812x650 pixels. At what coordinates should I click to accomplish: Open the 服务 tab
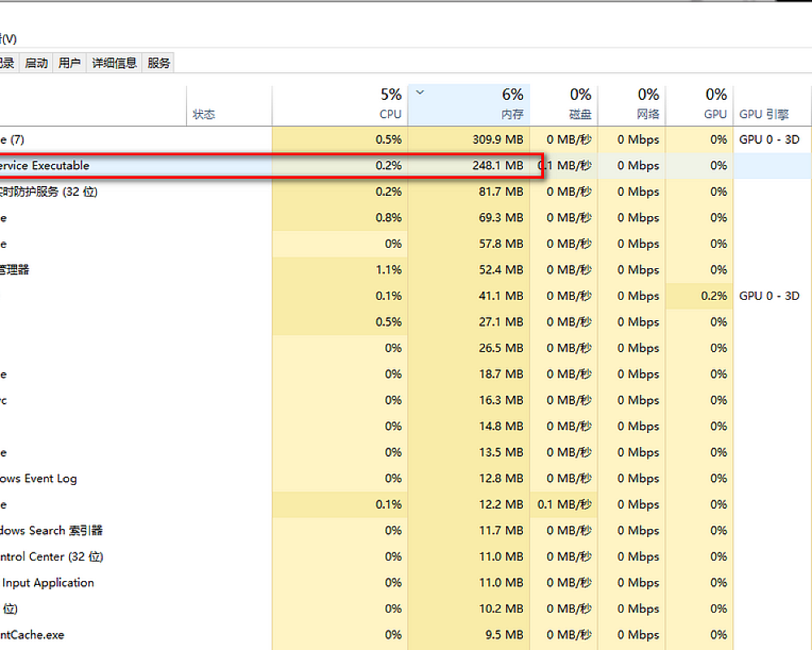click(x=159, y=63)
